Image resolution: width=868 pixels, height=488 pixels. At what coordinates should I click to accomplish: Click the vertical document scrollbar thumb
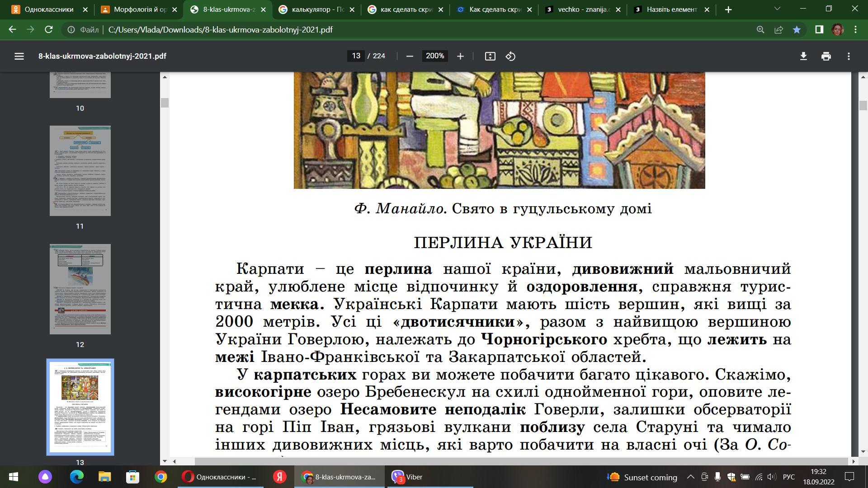point(863,105)
